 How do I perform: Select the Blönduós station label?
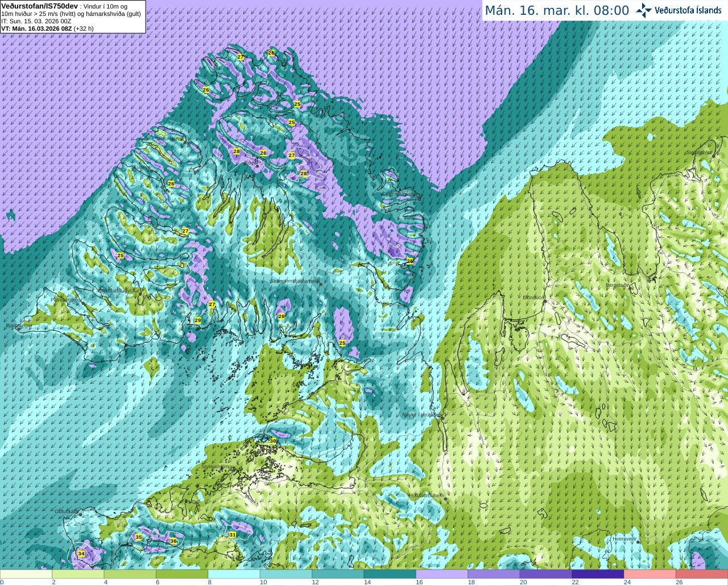click(533, 298)
